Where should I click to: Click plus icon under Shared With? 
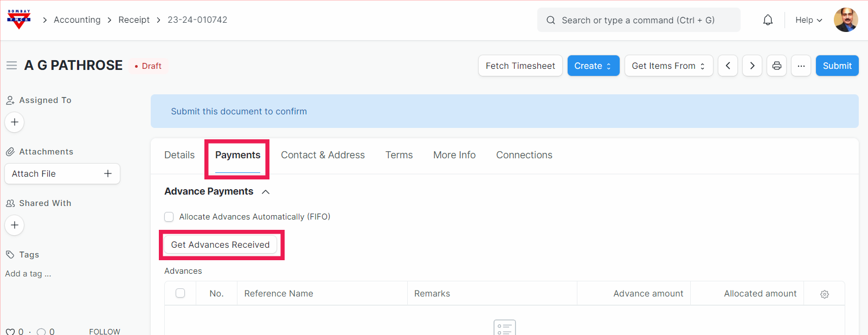(15, 225)
